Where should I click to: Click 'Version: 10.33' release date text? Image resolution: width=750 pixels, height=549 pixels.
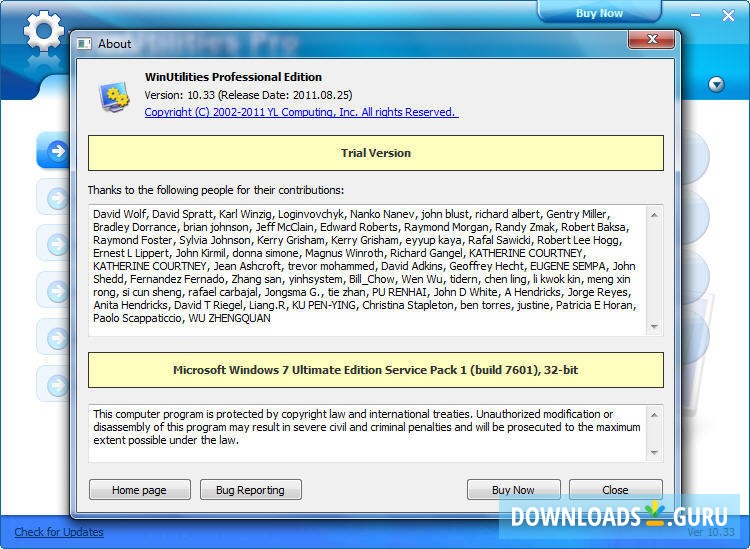click(x=248, y=95)
